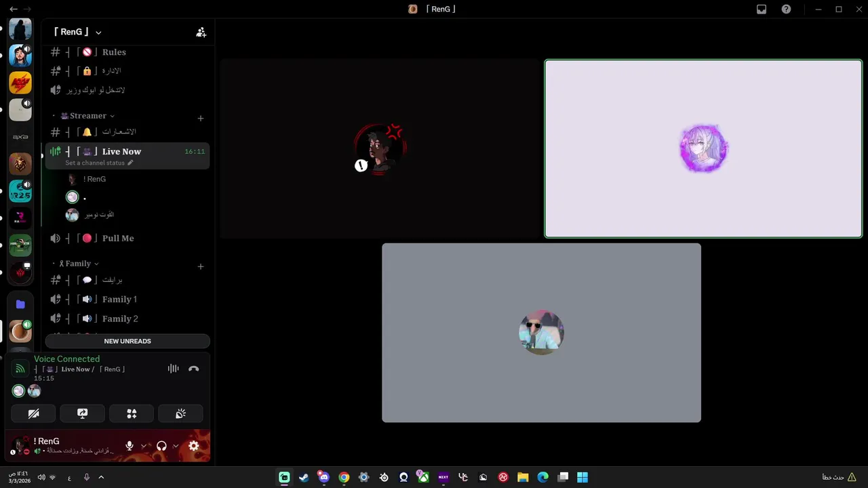This screenshot has width=868, height=488.
Task: Click the NEW UNREADS button
Action: coord(127,341)
